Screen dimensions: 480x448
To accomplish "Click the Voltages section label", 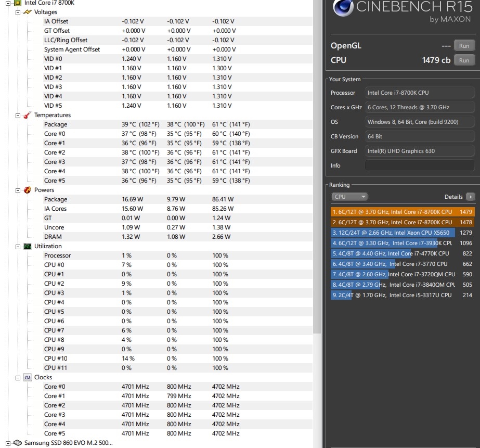I will pyautogui.click(x=46, y=12).
